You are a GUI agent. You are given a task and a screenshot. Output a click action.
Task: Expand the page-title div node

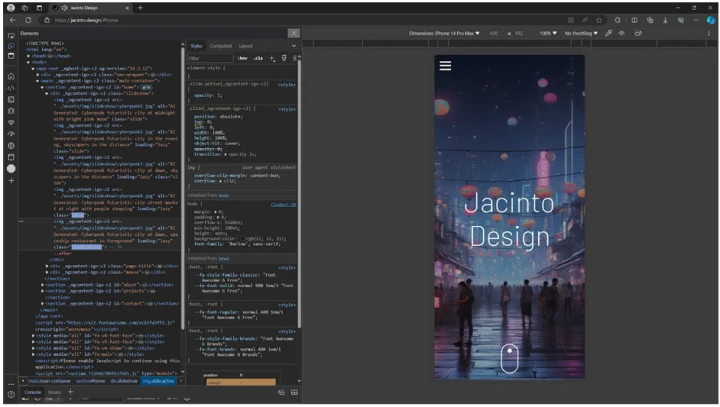coord(47,266)
